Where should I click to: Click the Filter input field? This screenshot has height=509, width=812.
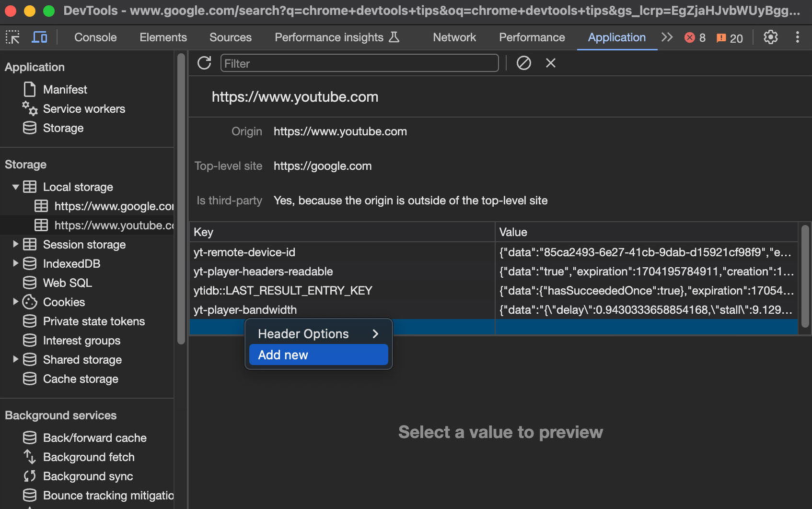pos(360,63)
